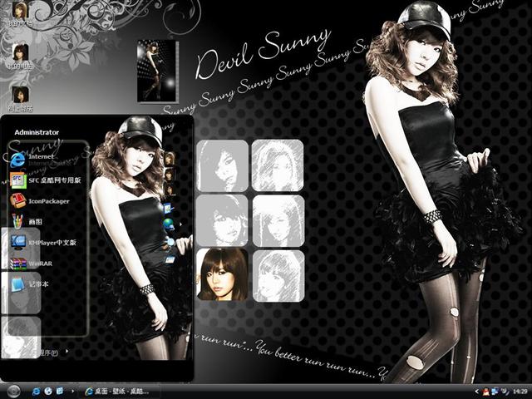Expand the quick launch overflow chevron
The width and height of the screenshot is (532, 399).
coord(72,392)
